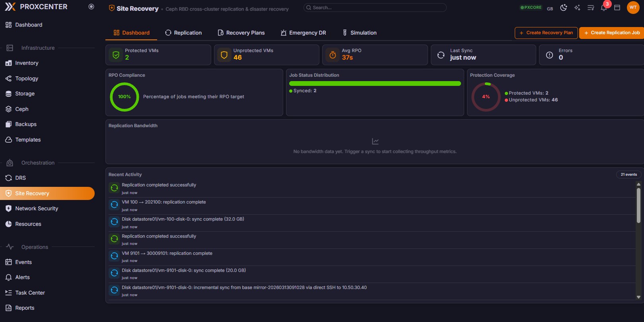Collapse the Infrastructure sidebar section

click(x=38, y=48)
